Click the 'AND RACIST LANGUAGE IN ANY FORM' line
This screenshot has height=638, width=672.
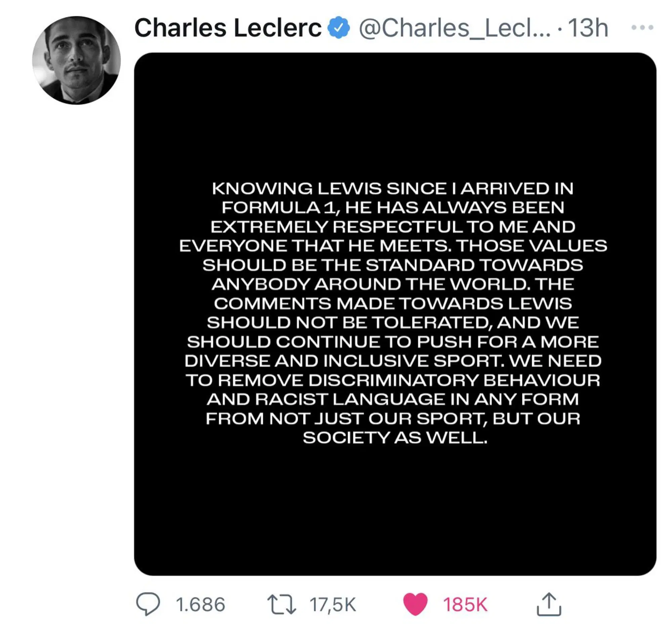(x=392, y=399)
